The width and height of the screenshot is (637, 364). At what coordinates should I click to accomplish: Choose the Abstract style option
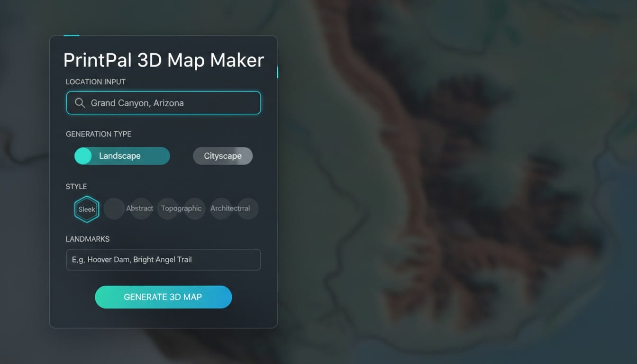pyautogui.click(x=140, y=209)
